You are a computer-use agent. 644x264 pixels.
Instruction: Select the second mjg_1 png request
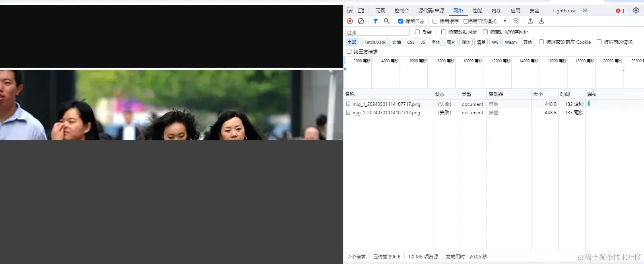coord(386,113)
